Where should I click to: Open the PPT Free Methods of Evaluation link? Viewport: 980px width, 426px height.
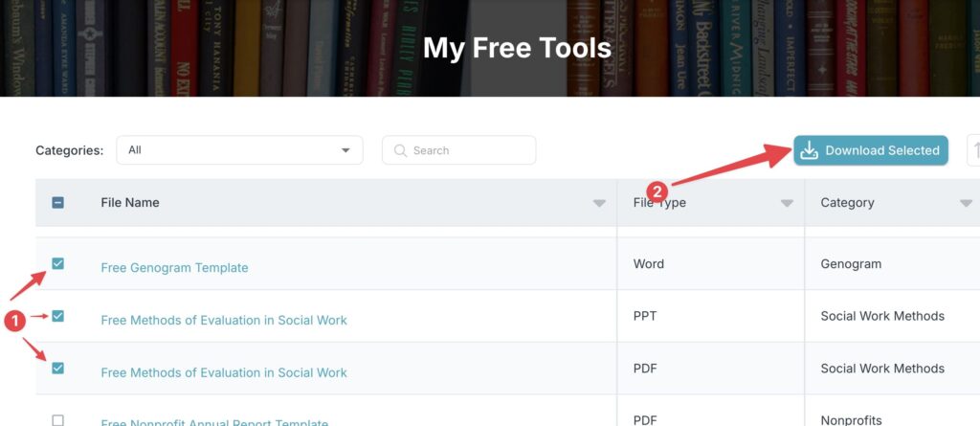[x=224, y=321]
